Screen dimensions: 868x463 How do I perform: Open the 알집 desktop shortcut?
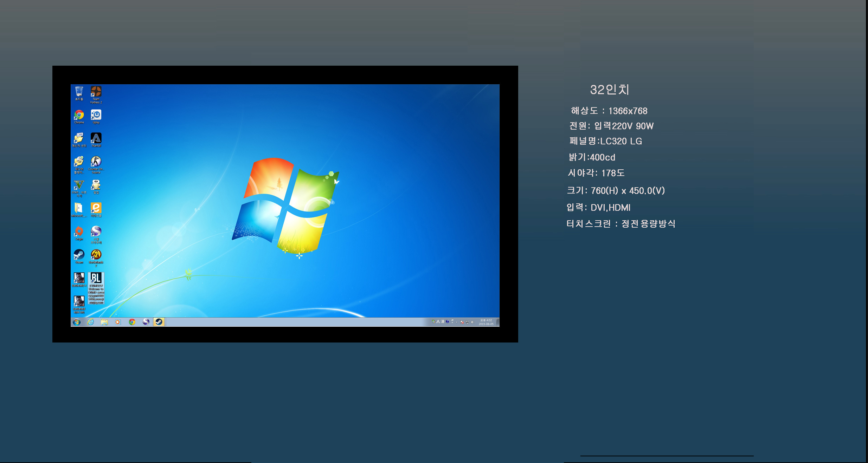(x=96, y=187)
